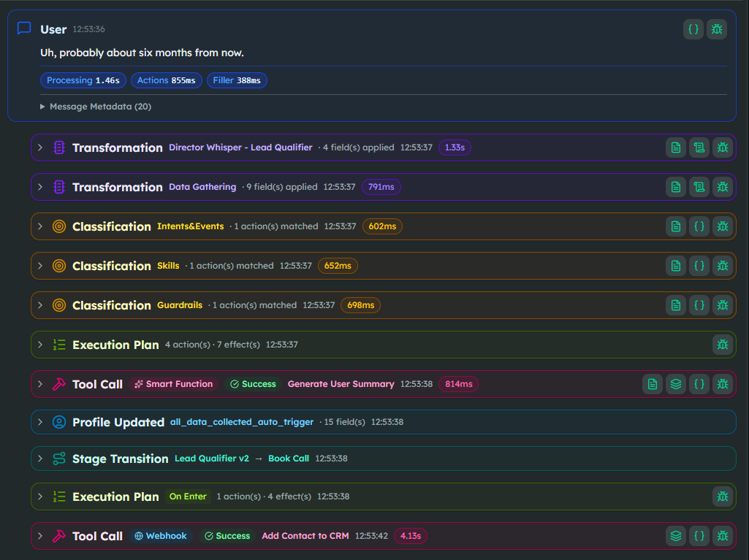Open document icon on Director Whisper Transformation row
The image size is (749, 560).
click(x=675, y=147)
